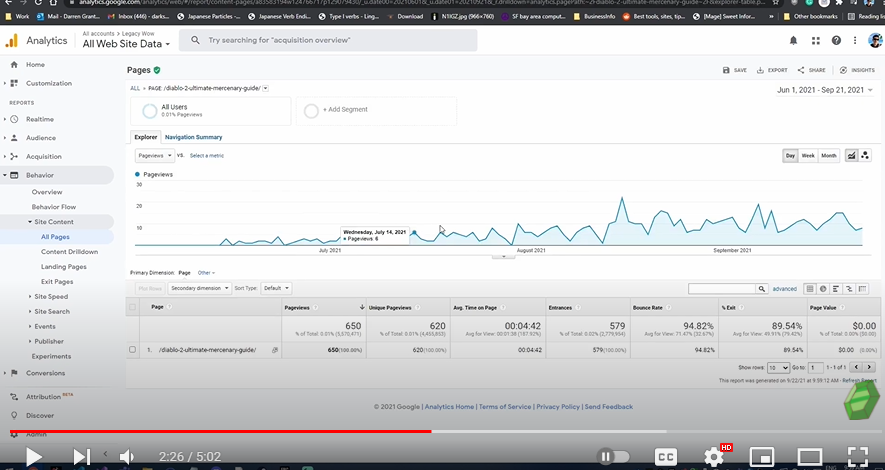Switch to the Navigation Summary tab
885x470 pixels.
[x=194, y=137]
